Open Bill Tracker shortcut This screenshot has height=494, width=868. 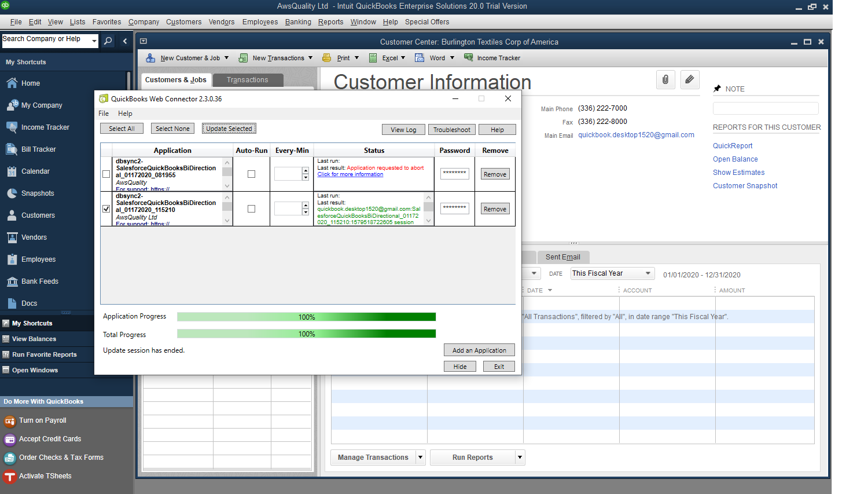pos(38,149)
